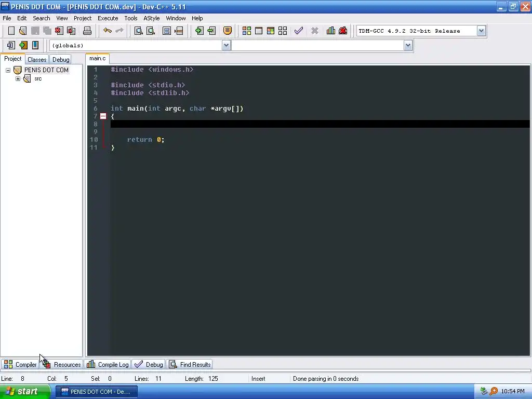Select the Project side tab
Image resolution: width=532 pixels, height=399 pixels.
tap(13, 59)
